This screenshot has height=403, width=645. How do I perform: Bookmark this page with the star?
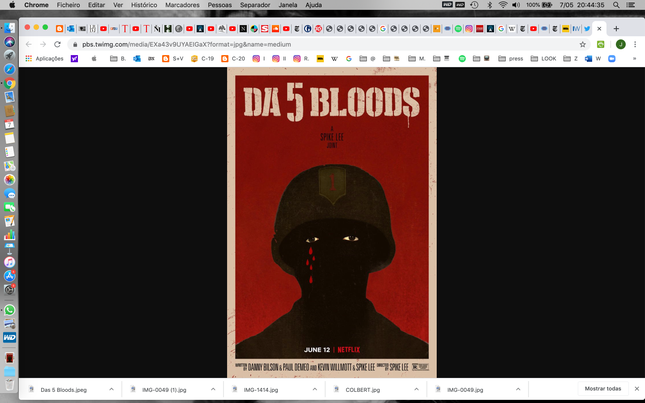[x=582, y=44]
